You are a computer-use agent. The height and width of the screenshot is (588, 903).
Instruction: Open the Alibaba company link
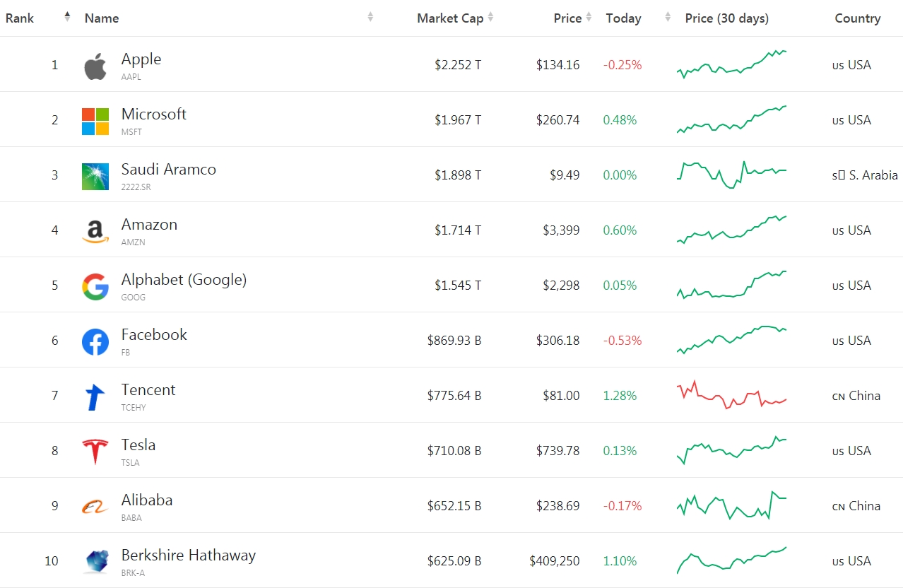coord(147,500)
